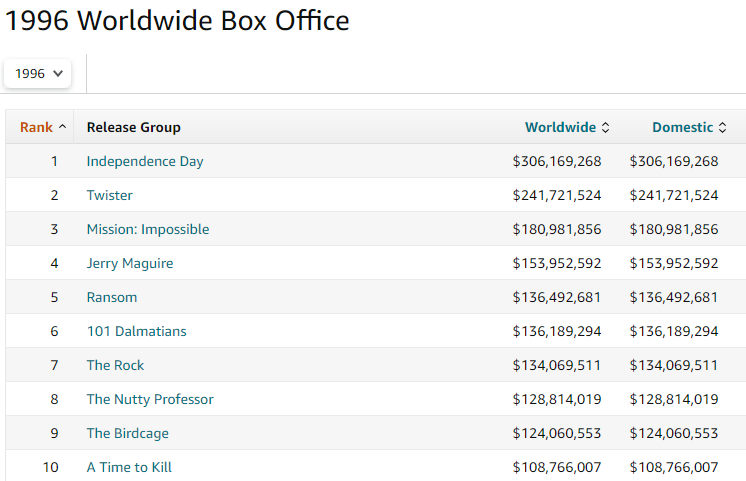Click The Rock's worldwide gross $134,069,511
This screenshot has width=746, height=481.
click(557, 365)
